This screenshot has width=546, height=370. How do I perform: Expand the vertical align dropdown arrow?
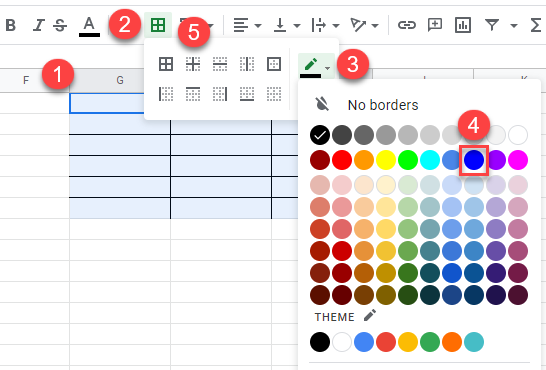pos(297,25)
